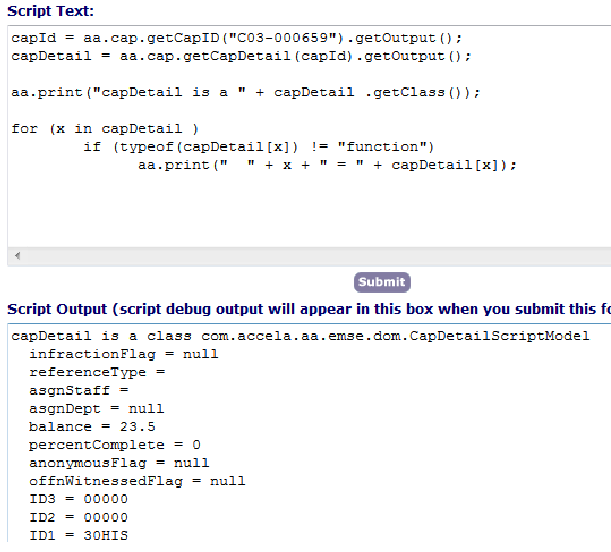Click the percentComplete = 0 output line
The image size is (611, 552).
tap(114, 444)
